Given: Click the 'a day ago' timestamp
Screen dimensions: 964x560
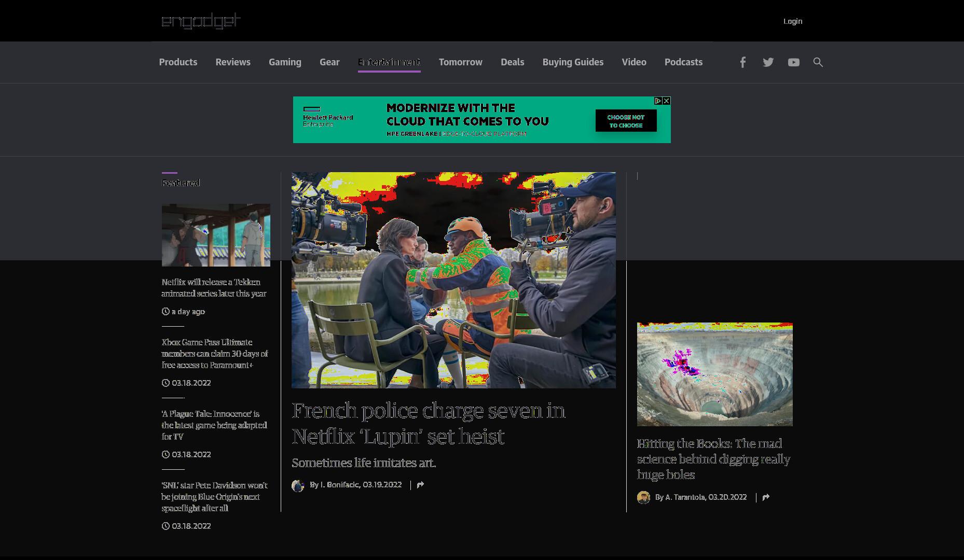Looking at the screenshot, I should (x=188, y=312).
